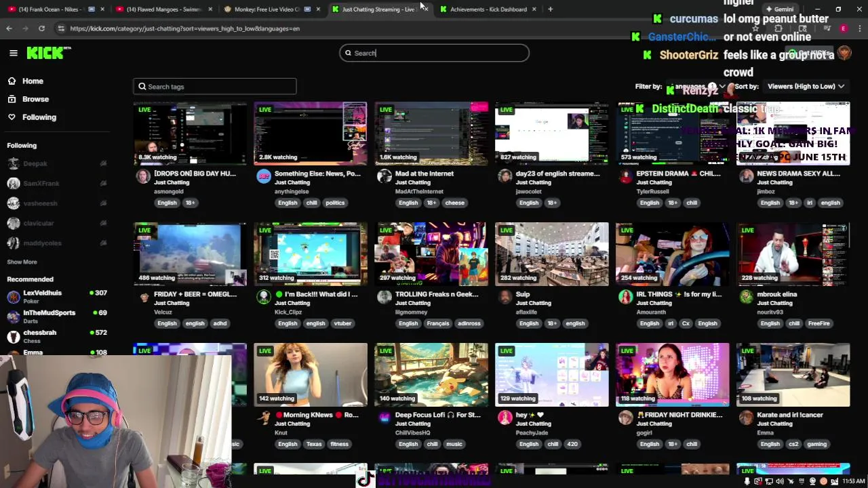Click FreeFire tag under mbrouk elina
Screen dimensions: 868x488
click(818, 323)
